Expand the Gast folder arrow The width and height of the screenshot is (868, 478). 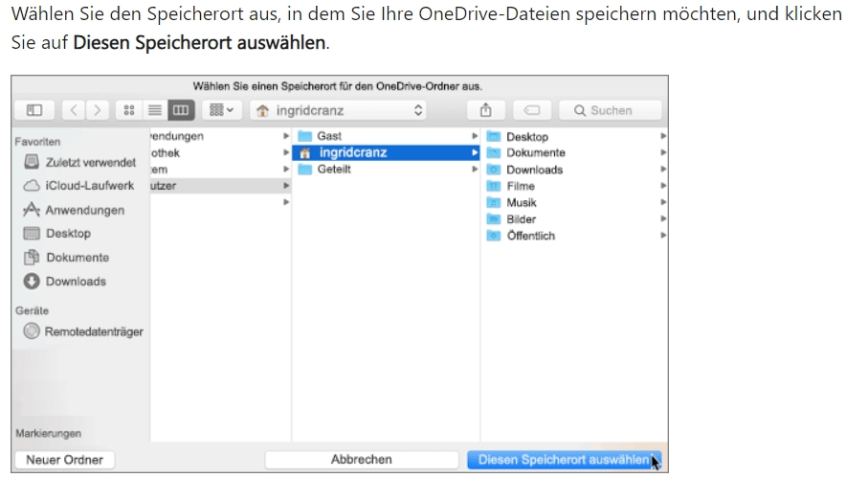point(475,136)
